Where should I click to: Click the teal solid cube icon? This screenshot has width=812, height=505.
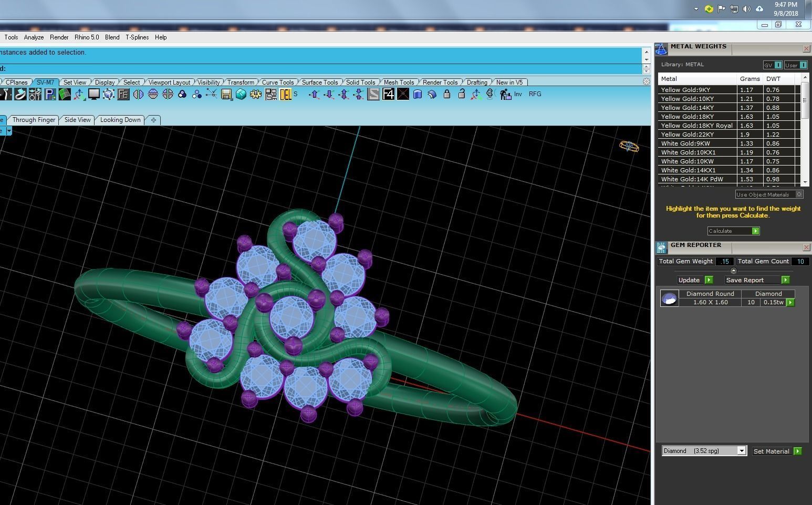click(241, 94)
